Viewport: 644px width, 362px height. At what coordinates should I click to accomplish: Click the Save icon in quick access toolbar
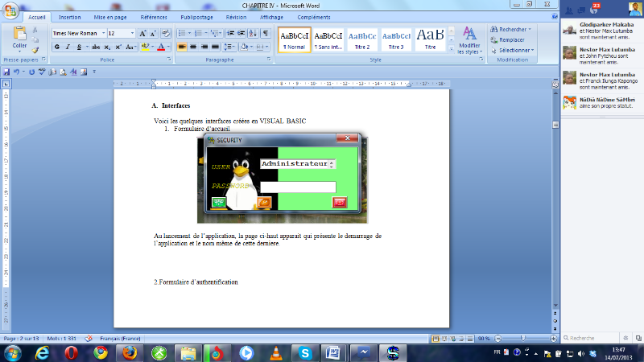pos(6,72)
